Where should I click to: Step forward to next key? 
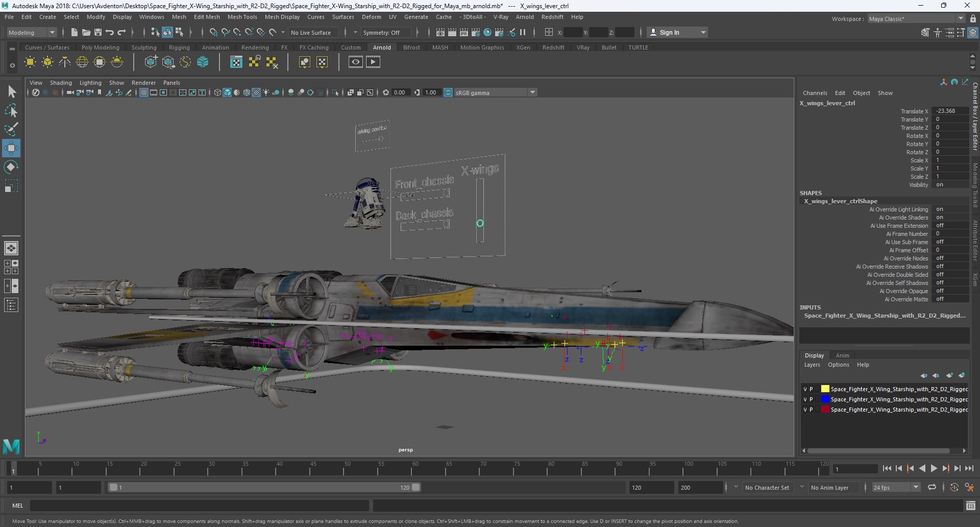[x=946, y=468]
